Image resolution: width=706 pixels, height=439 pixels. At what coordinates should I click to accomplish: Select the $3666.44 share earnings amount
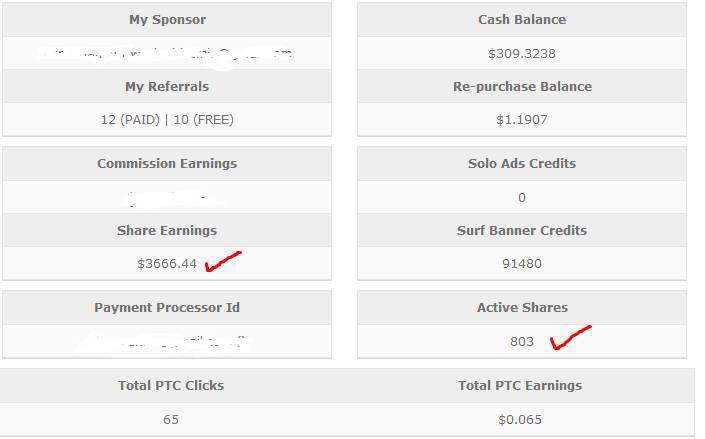coord(167,264)
